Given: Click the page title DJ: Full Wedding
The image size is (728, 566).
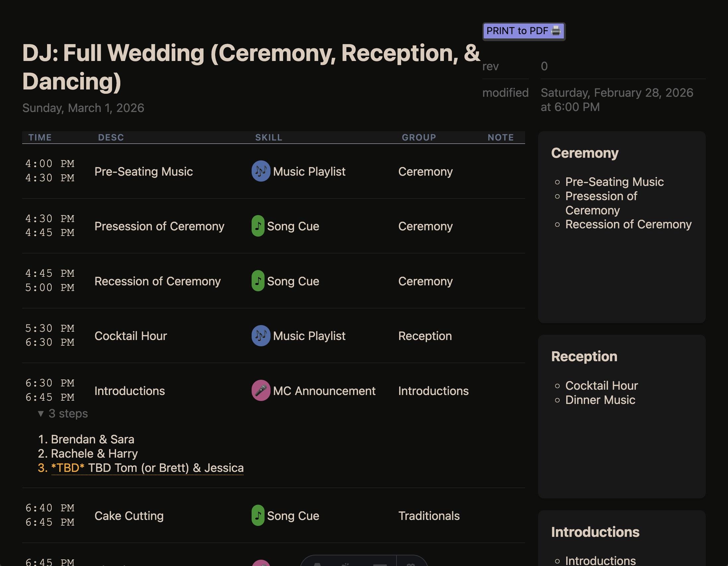Looking at the screenshot, I should (251, 67).
